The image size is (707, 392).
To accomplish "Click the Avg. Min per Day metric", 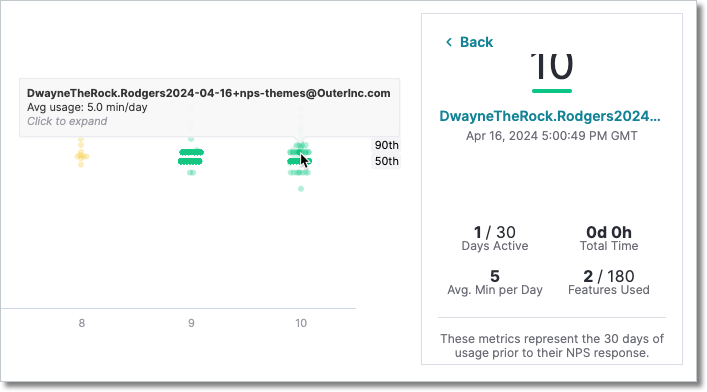I will tap(495, 282).
